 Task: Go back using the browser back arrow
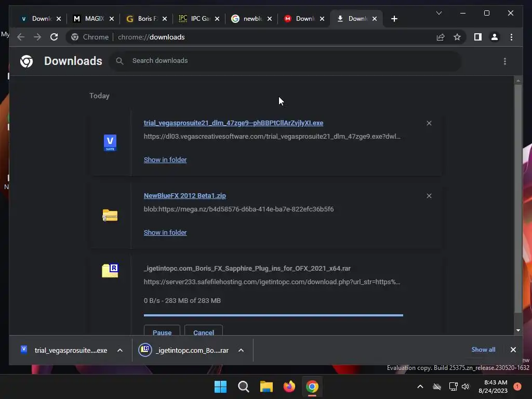click(x=21, y=37)
